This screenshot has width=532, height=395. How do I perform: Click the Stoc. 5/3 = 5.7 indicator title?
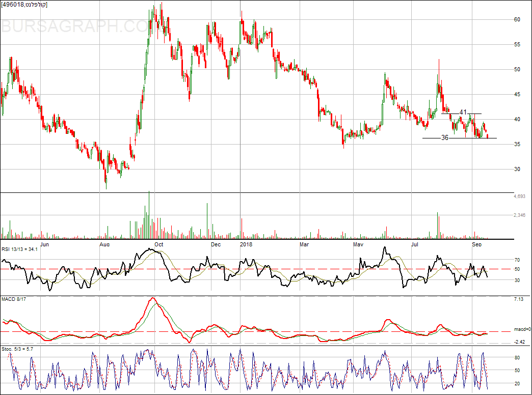point(21,348)
